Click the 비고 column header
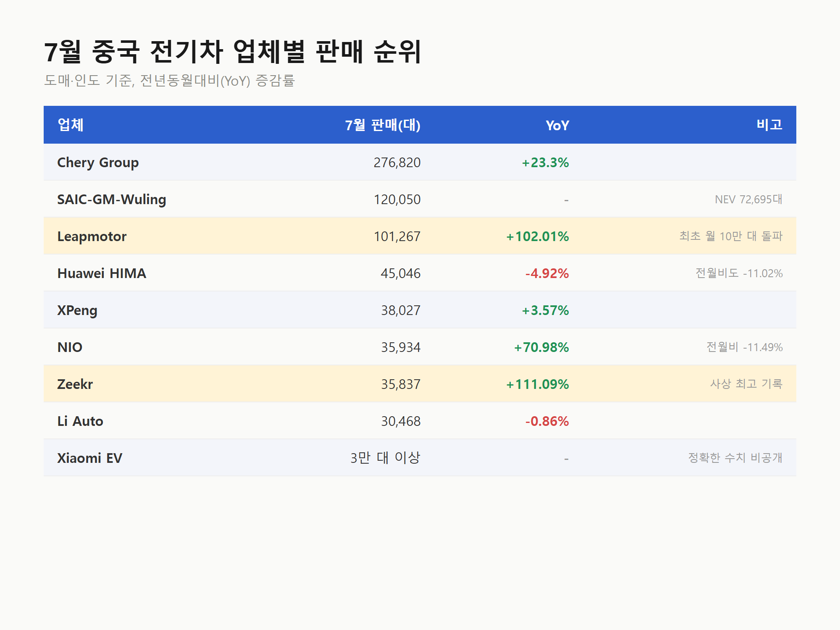Image resolution: width=840 pixels, height=630 pixels. [x=769, y=125]
